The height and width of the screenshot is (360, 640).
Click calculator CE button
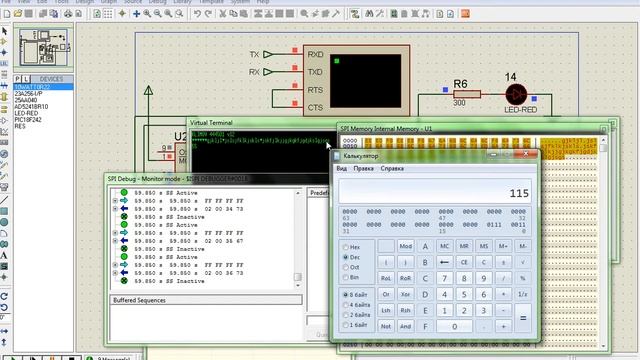click(x=464, y=262)
